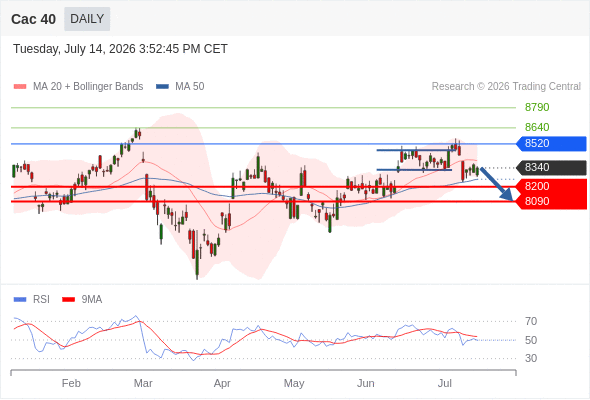Open the Trading Central research credit
The width and height of the screenshot is (590, 400).
click(x=506, y=87)
